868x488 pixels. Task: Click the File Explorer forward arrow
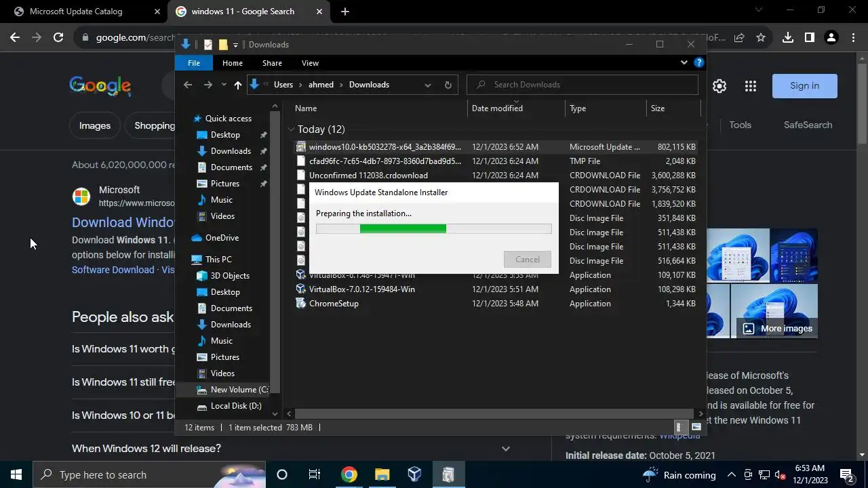[x=208, y=85]
